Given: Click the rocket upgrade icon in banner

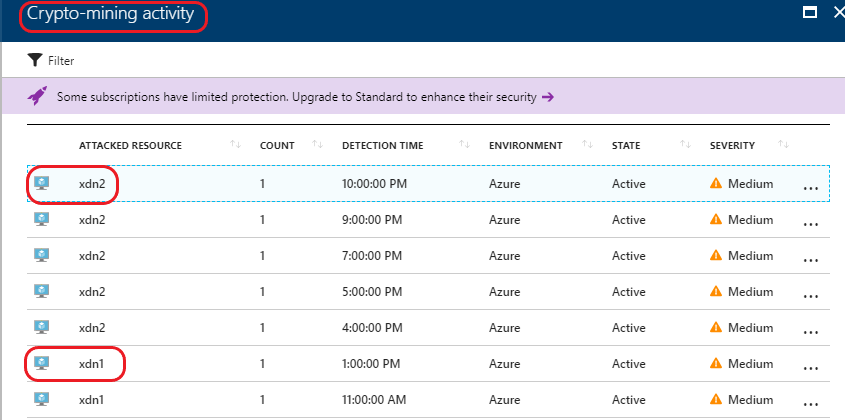Looking at the screenshot, I should [37, 96].
